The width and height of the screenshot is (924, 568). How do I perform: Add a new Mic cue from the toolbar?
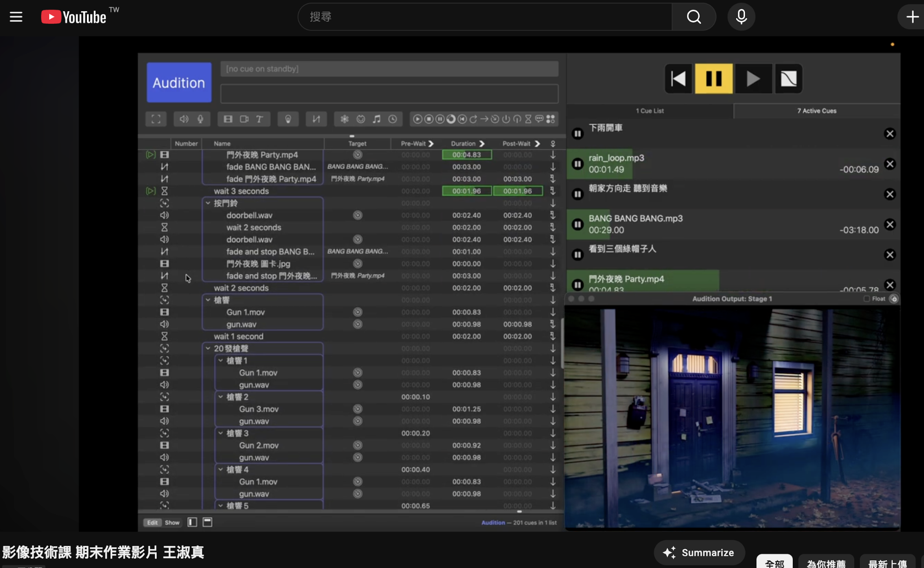(200, 119)
